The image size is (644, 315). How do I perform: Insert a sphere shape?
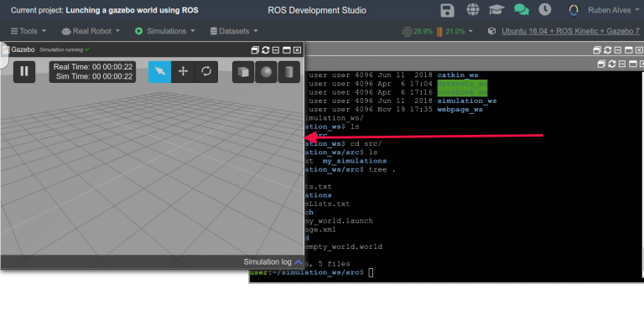(266, 72)
